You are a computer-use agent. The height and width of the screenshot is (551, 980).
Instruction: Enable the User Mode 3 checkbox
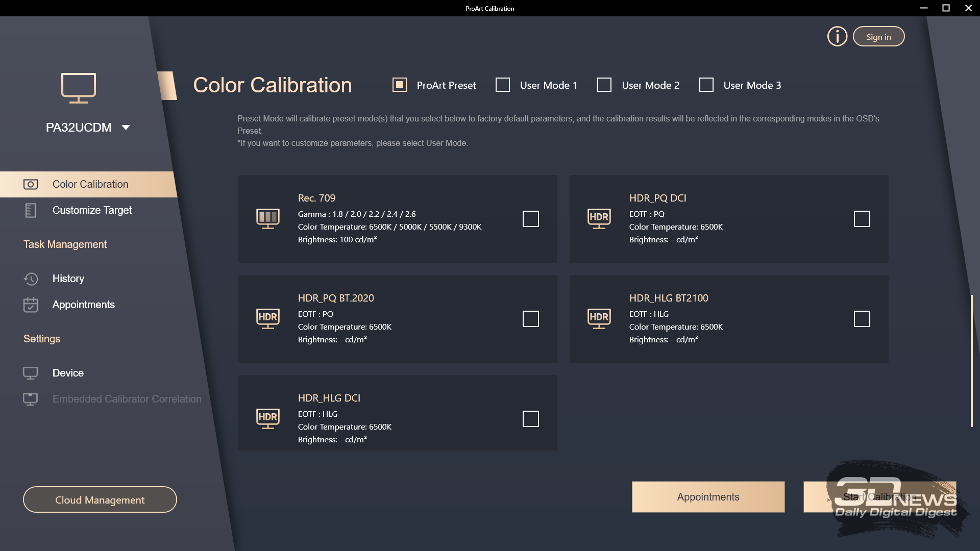pyautogui.click(x=706, y=85)
